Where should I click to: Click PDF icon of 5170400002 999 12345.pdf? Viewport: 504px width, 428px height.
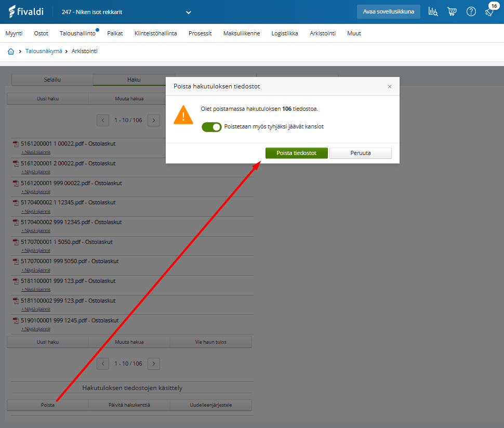(x=16, y=223)
